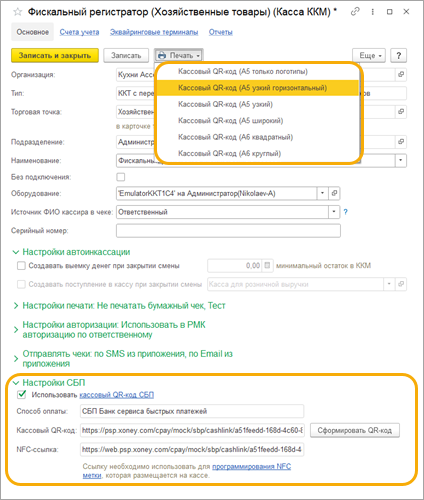Open help with the ? button
This screenshot has width=424, height=500.
398,55
